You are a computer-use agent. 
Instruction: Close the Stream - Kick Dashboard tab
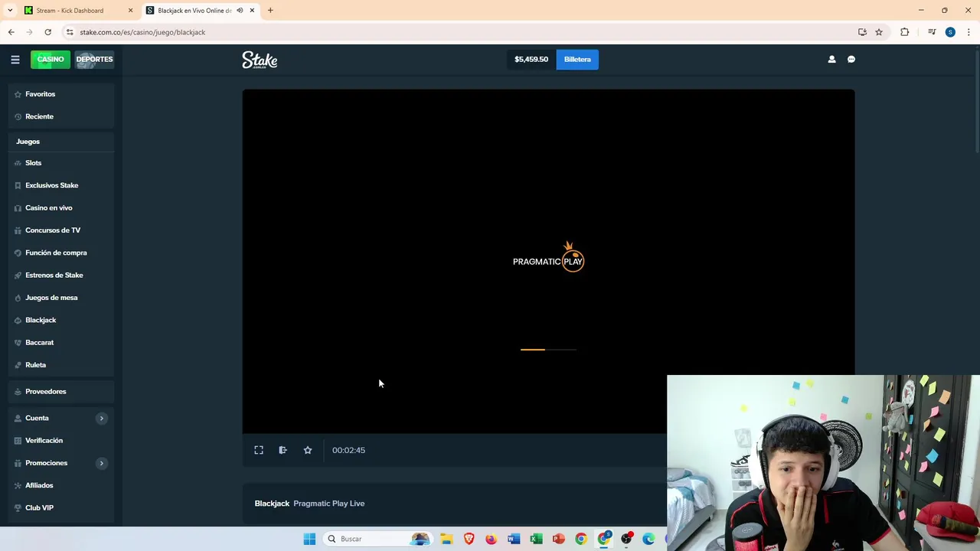click(130, 11)
